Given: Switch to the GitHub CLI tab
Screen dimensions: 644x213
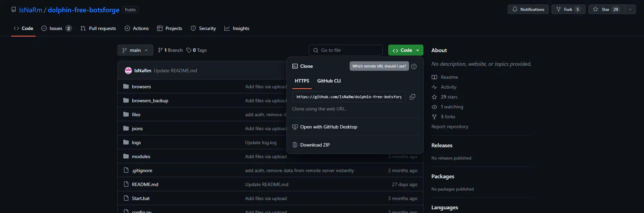Looking at the screenshot, I should [x=329, y=81].
